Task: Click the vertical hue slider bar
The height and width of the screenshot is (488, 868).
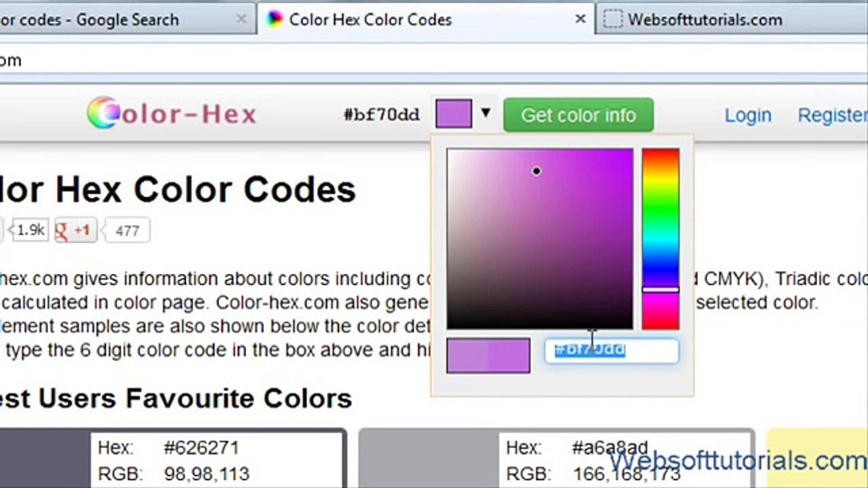Action: click(660, 239)
